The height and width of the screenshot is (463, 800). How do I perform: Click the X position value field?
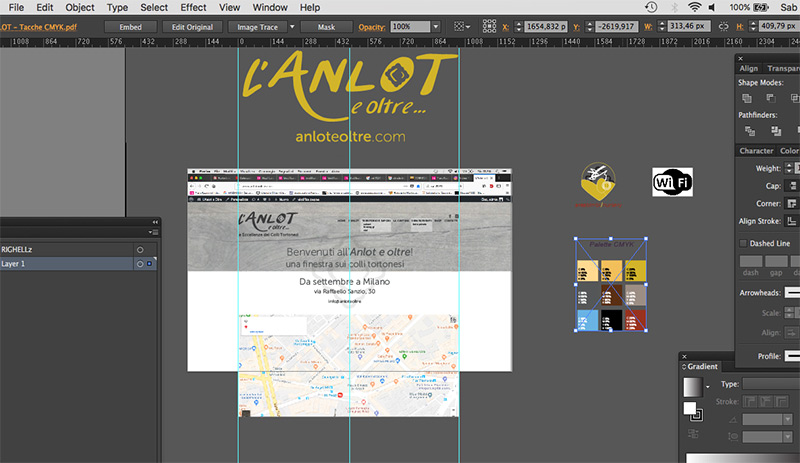pos(546,27)
